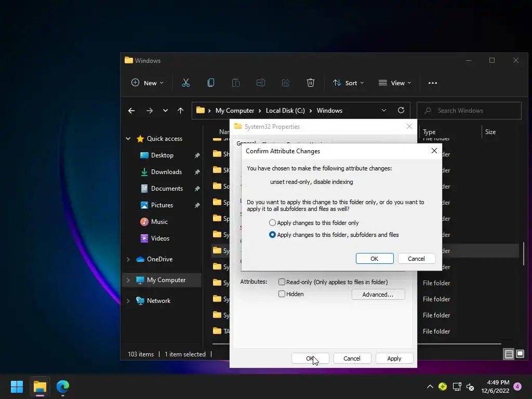Show hidden tray icons chevron
Image resolution: width=532 pixels, height=399 pixels.
tap(430, 387)
